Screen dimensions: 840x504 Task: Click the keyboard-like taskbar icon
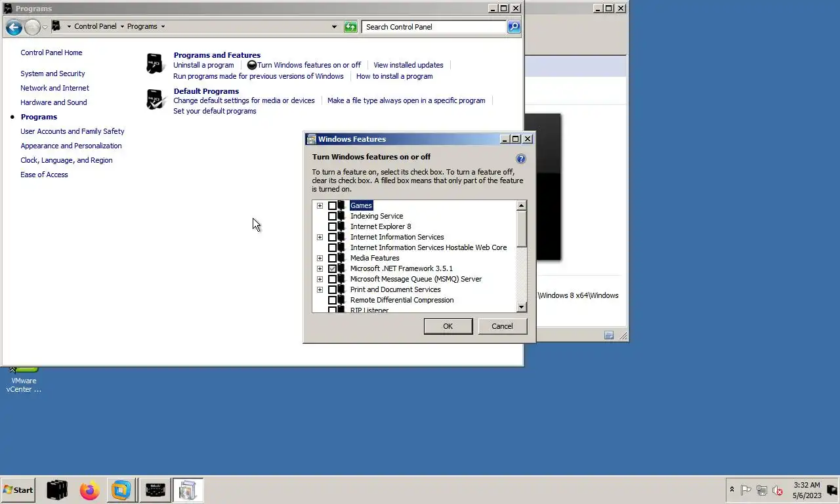point(155,490)
